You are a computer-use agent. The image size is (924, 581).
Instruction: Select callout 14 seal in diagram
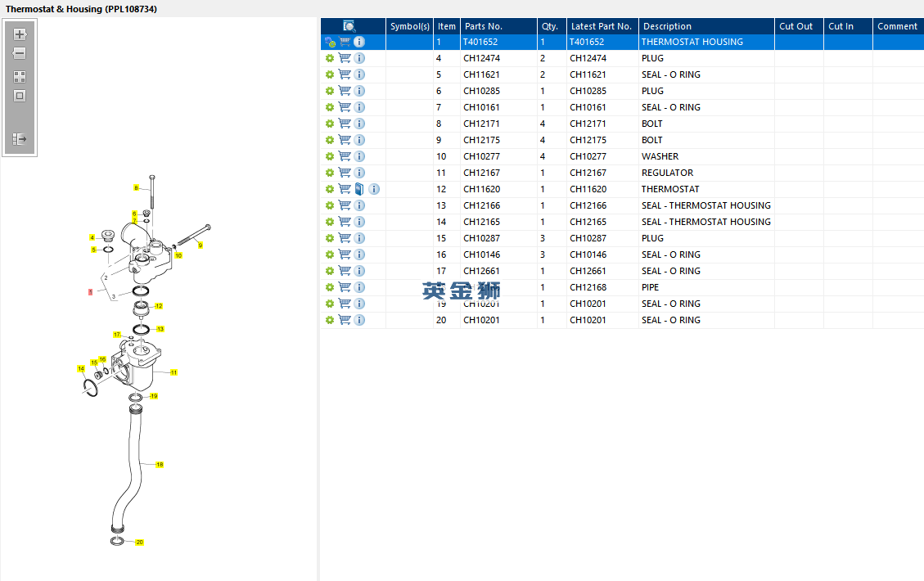click(x=81, y=369)
